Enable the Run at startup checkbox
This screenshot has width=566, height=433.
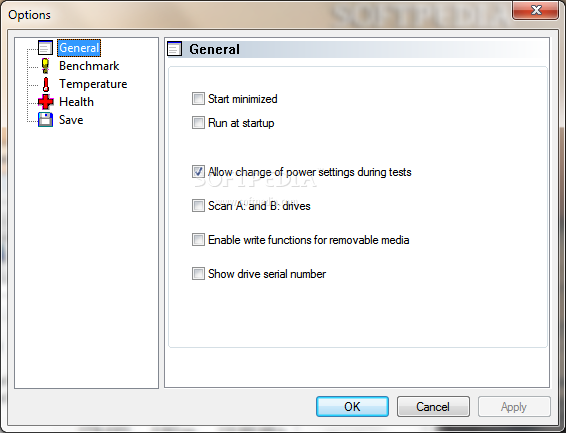click(x=198, y=123)
